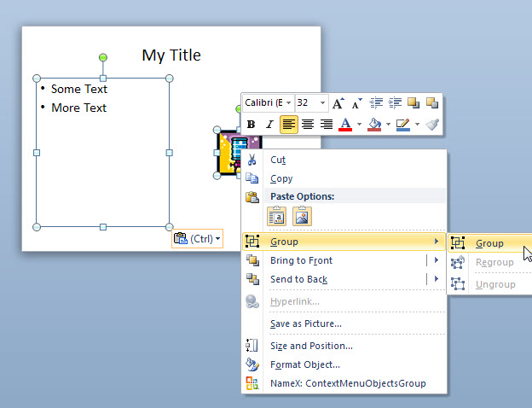Click the Shrink Font icon

(356, 103)
